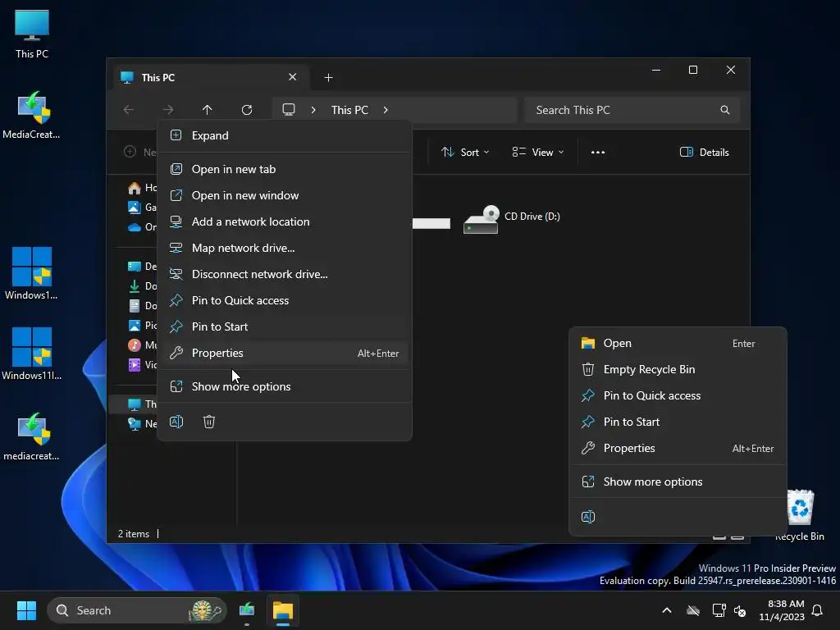Close the This PC tab
Viewport: 840px width, 630px height.
tap(293, 77)
